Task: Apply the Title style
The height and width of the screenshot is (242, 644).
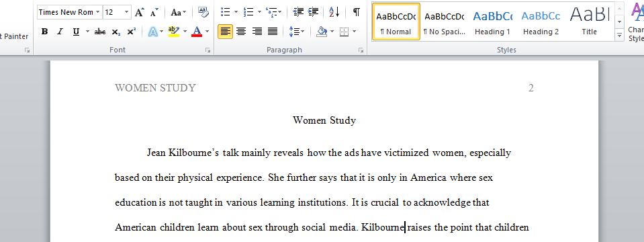Action: [590, 22]
